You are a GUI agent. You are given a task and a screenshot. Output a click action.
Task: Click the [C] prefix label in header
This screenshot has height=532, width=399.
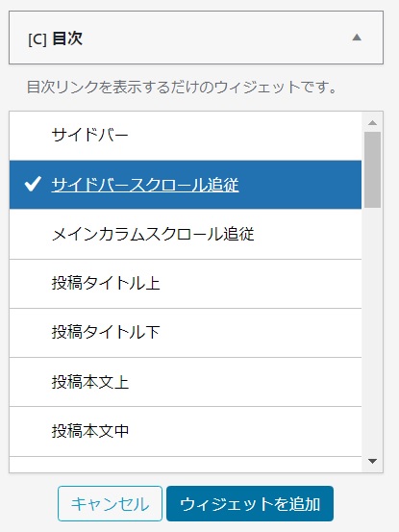[x=37, y=39]
